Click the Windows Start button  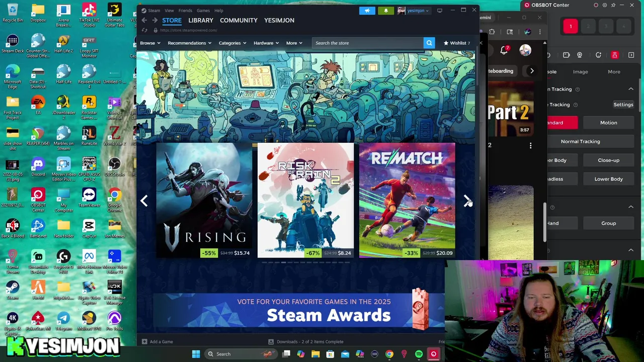pos(196,354)
